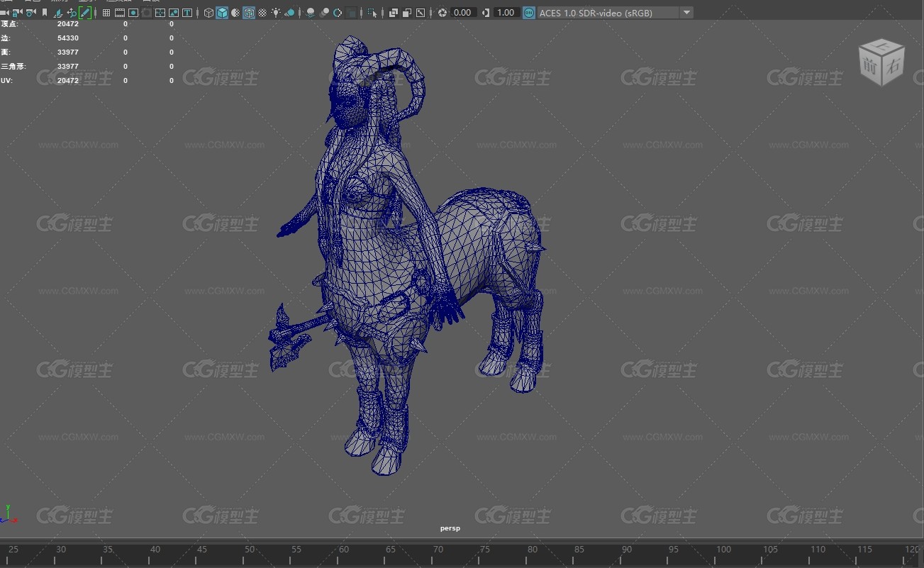The width and height of the screenshot is (924, 568).
Task: Toggle the Wireframe on Shaded icon
Action: (249, 13)
